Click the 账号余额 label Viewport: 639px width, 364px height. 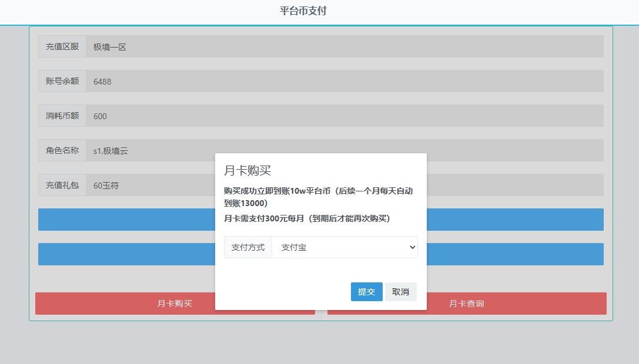(x=62, y=82)
